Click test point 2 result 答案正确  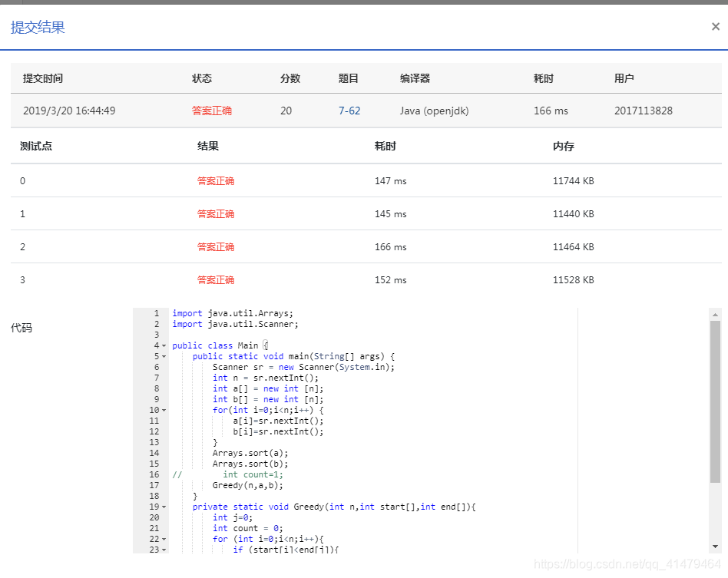216,247
